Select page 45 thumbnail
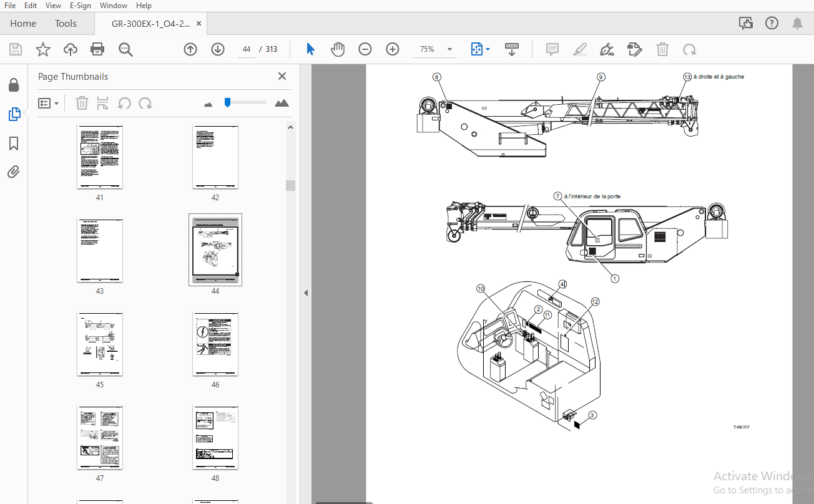Viewport: 814px width, 504px height. click(100, 344)
